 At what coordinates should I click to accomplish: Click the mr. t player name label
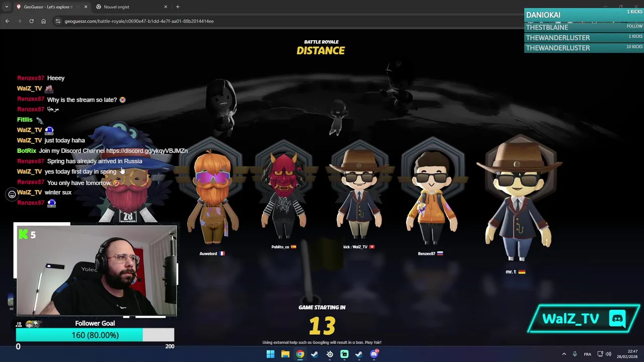coord(511,271)
